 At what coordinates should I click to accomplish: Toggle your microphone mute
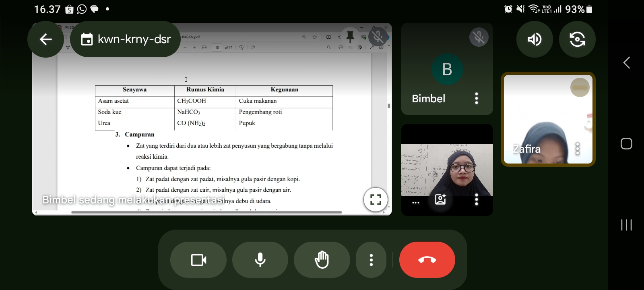[260, 260]
